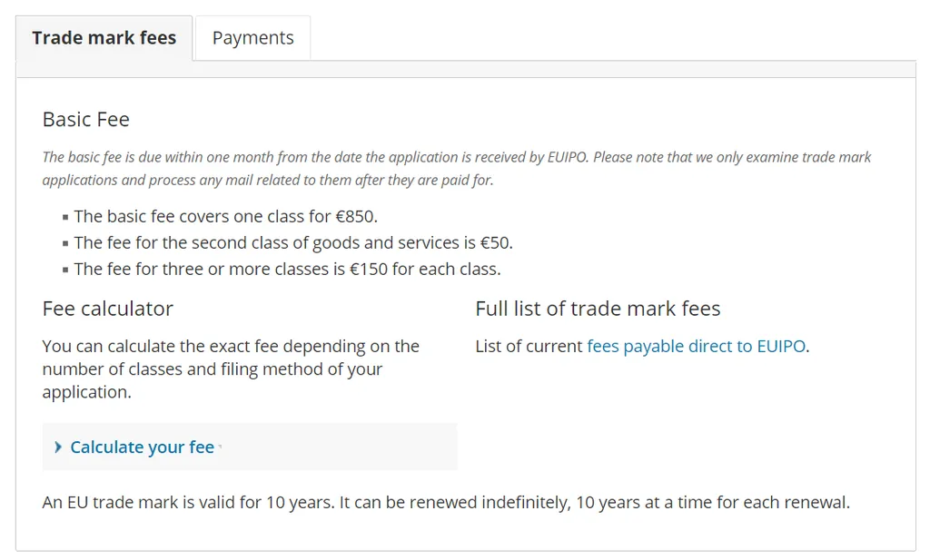The width and height of the screenshot is (930, 560).
Task: Click the square bullet before three classes fee
Action: [64, 269]
